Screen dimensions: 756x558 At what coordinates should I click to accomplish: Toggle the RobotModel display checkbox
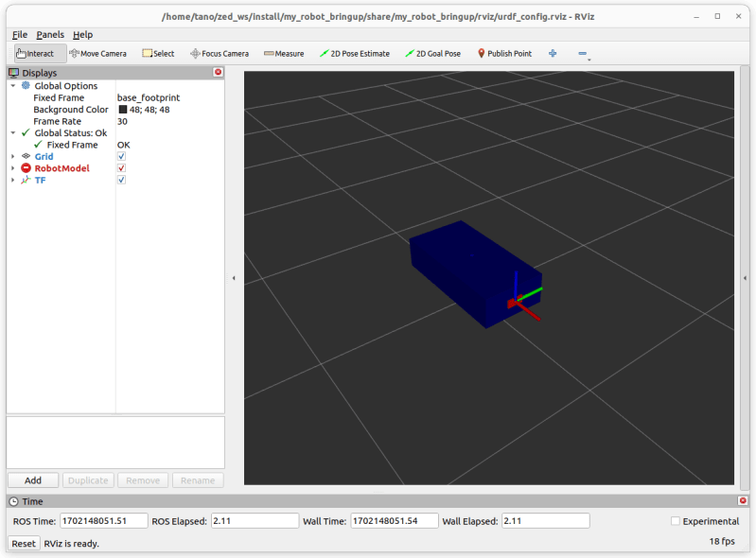(121, 168)
